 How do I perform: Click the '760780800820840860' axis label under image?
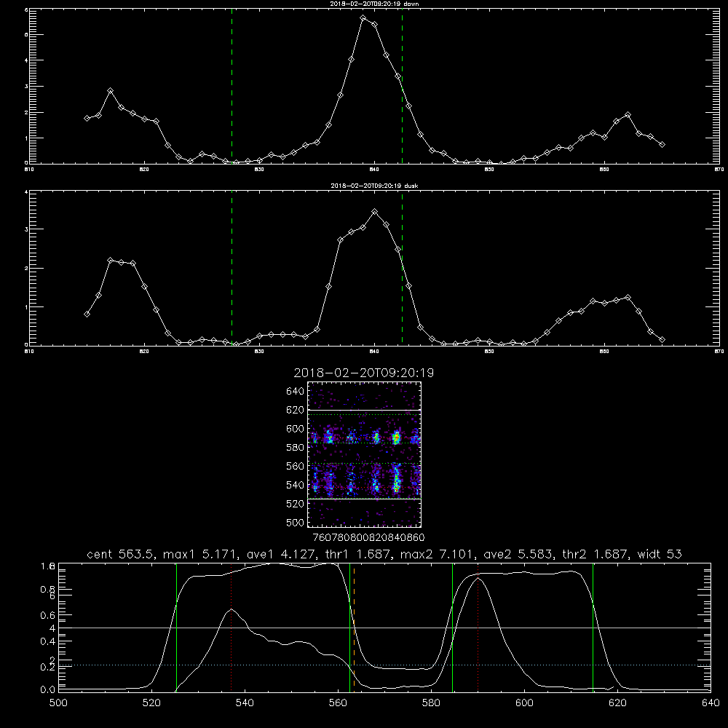(368, 538)
